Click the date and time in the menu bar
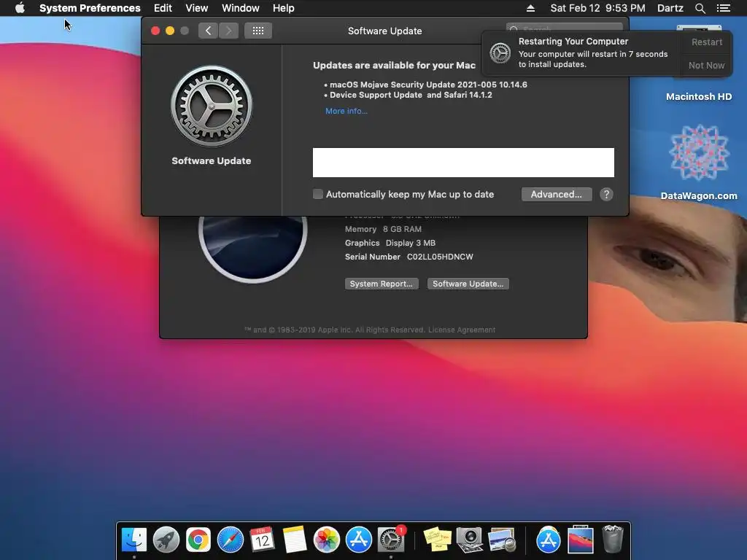The image size is (747, 560). point(598,8)
